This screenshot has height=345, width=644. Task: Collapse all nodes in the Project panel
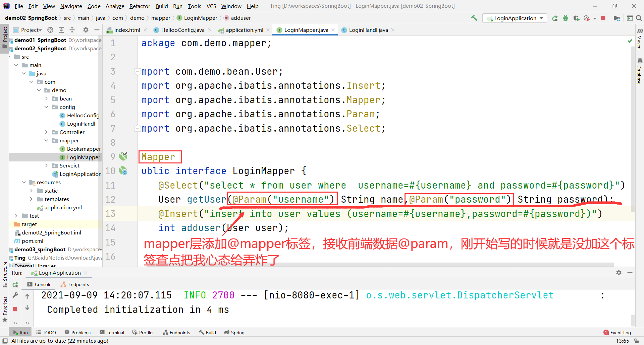[72, 30]
